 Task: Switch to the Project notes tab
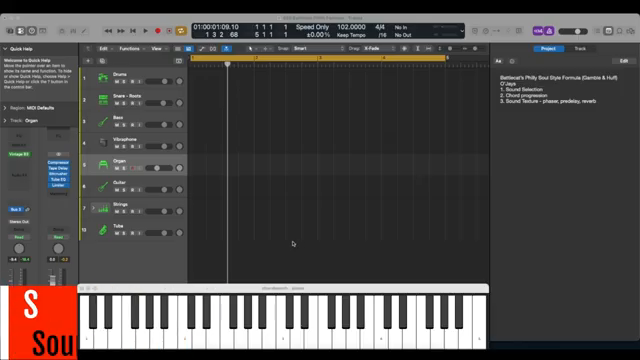[549, 49]
